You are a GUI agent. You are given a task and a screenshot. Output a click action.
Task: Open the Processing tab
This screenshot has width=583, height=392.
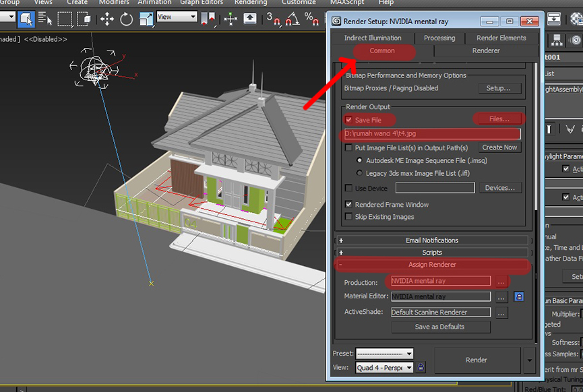(x=439, y=38)
